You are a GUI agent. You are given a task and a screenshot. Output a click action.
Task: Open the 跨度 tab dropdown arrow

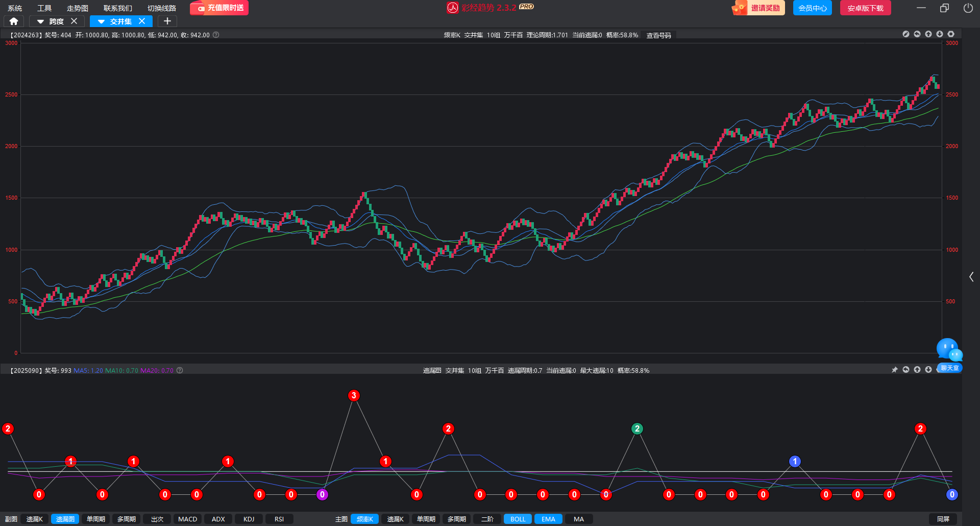pos(40,21)
